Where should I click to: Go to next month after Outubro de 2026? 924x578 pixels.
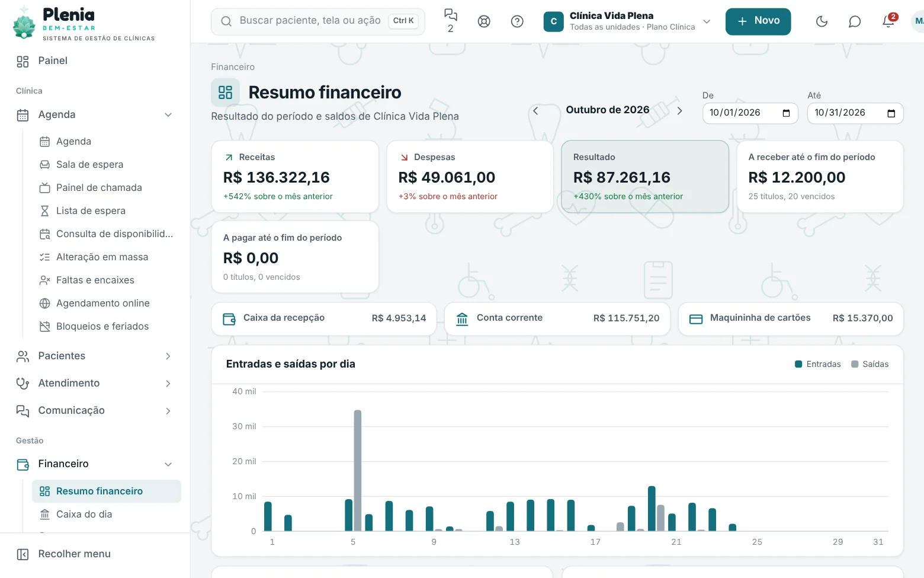click(x=679, y=111)
